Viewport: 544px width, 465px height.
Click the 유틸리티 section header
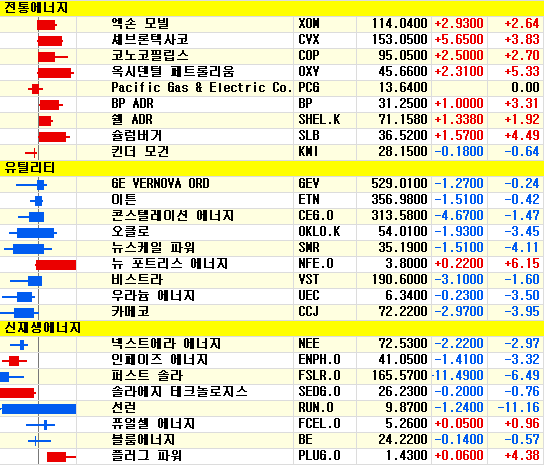[x=29, y=168]
